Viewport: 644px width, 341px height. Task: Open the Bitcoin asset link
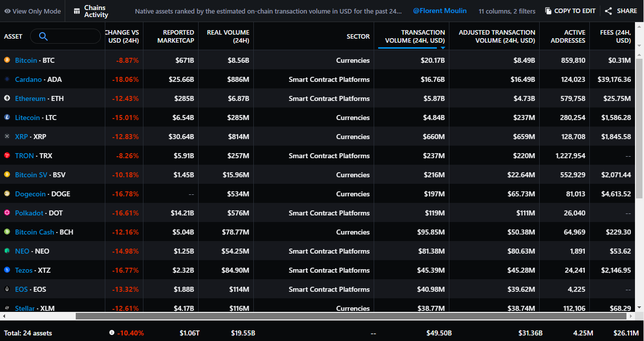[x=26, y=60]
